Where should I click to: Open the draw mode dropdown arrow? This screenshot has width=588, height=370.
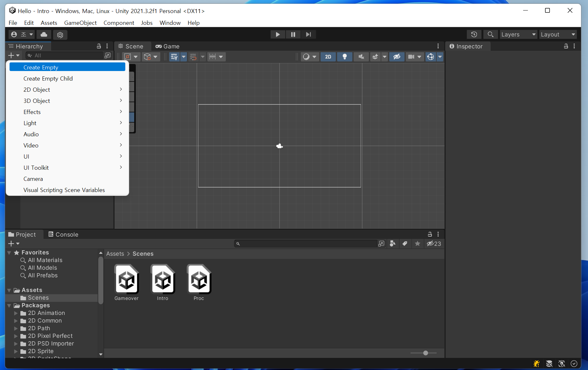pyautogui.click(x=314, y=57)
